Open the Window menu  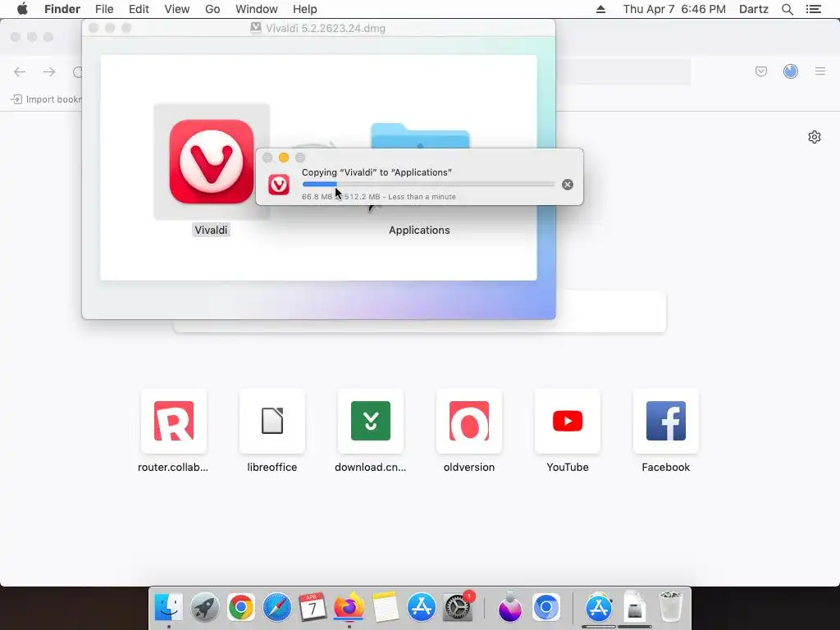point(257,9)
